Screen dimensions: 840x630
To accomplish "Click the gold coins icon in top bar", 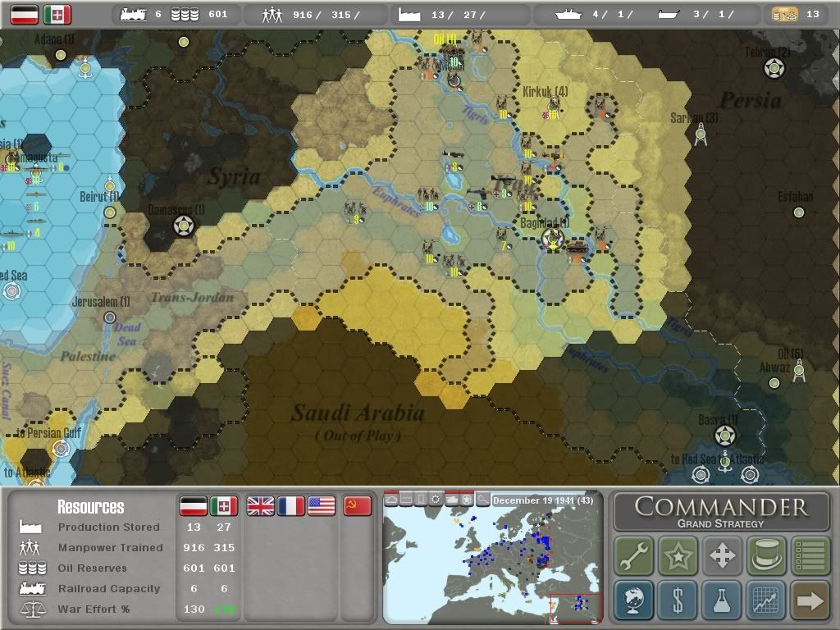I will [x=784, y=15].
